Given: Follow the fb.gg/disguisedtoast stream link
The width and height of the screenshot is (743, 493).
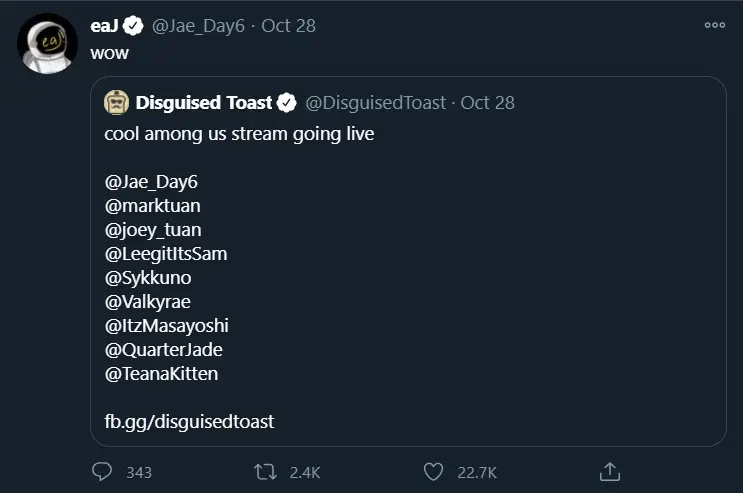Looking at the screenshot, I should (189, 422).
